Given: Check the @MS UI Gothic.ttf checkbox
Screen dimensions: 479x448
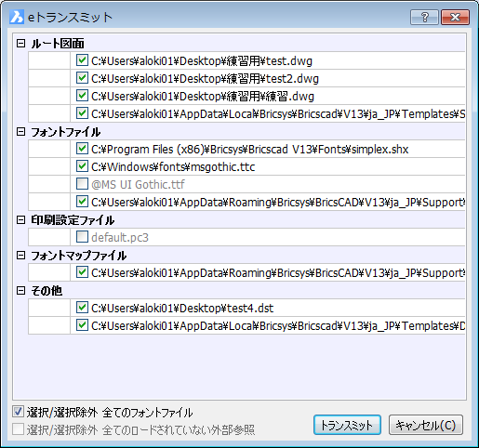Looking at the screenshot, I should 82,184.
